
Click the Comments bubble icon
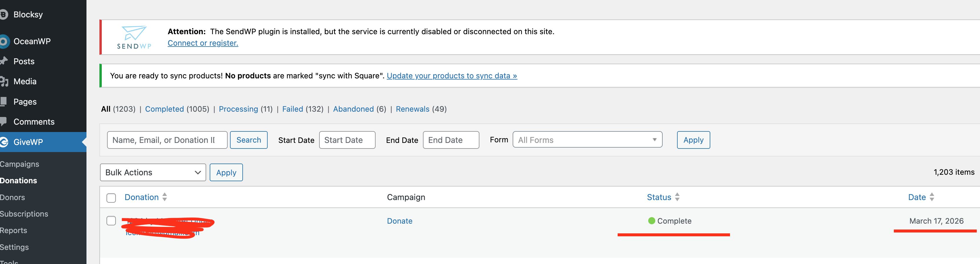pyautogui.click(x=4, y=121)
